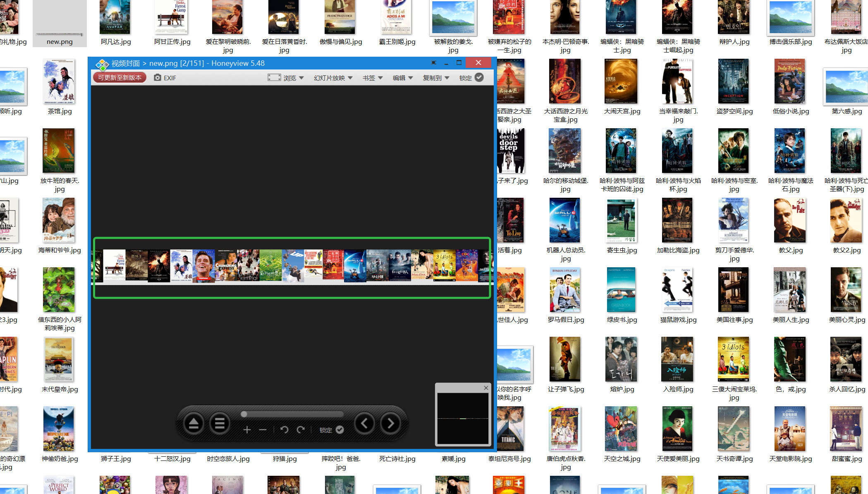Open the hamburger menu in control bar
The height and width of the screenshot is (494, 868).
point(220,424)
